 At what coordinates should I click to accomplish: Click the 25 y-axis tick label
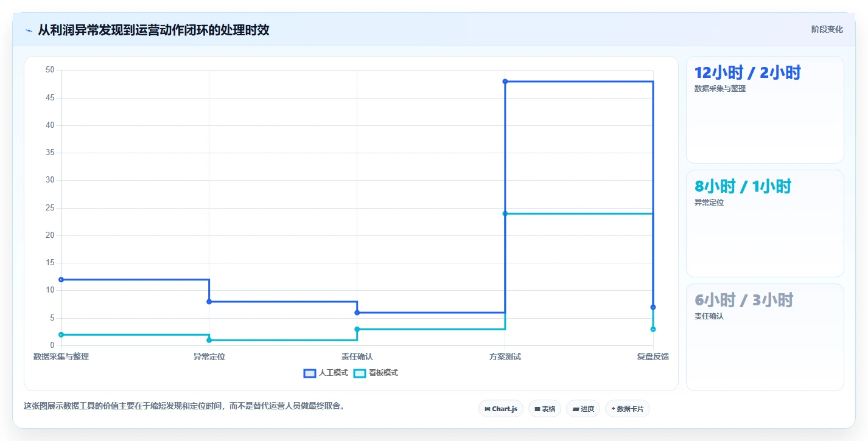50,208
